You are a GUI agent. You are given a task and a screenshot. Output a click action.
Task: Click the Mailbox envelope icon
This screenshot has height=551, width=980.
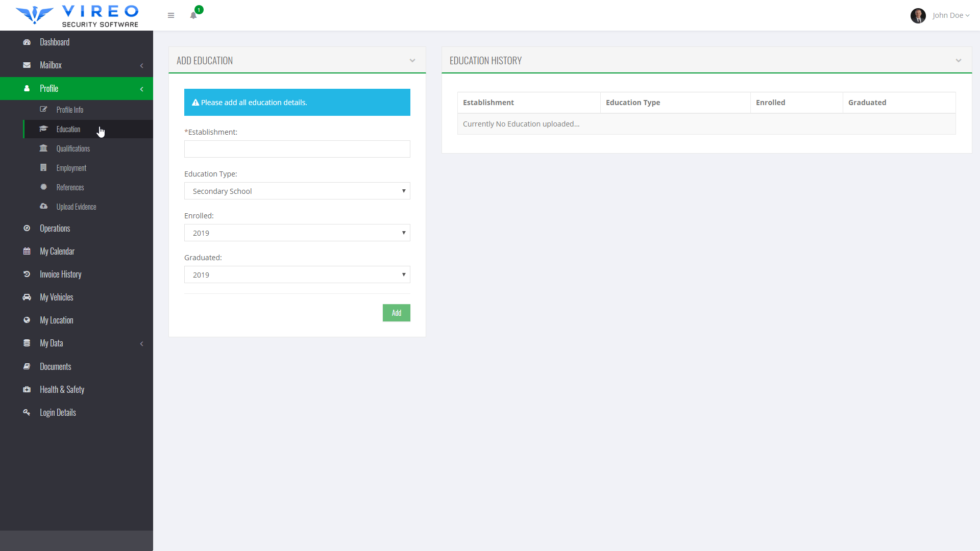(x=27, y=65)
